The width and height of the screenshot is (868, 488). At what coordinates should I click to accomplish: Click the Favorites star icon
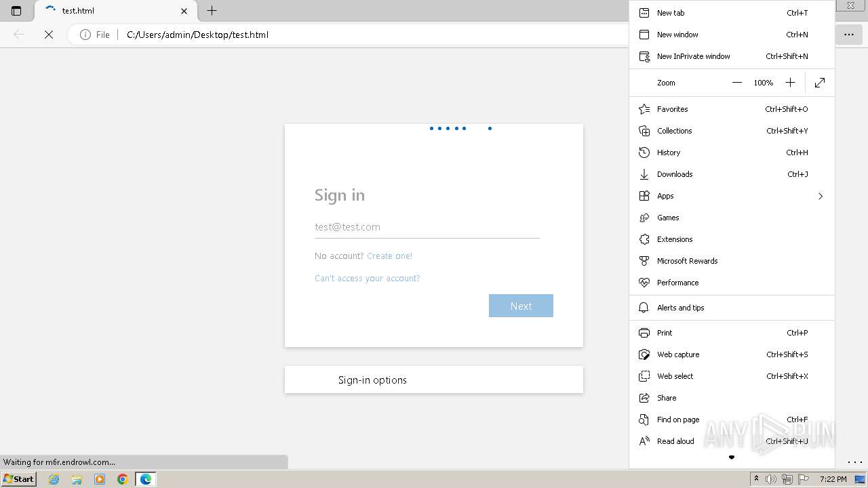644,109
